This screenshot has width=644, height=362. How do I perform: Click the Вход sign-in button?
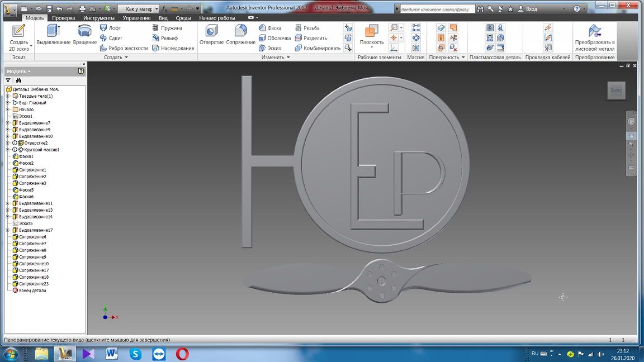click(x=528, y=9)
